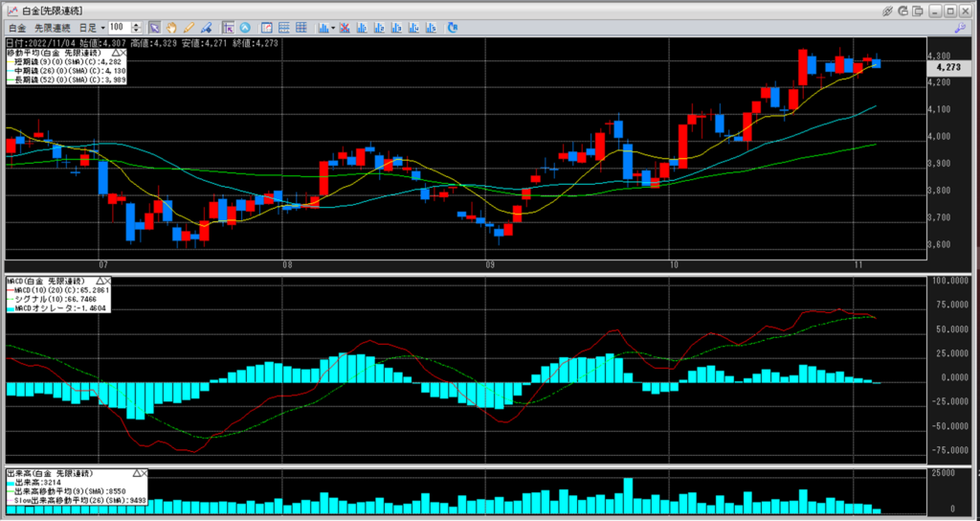
Task: Load chart template number 3
Action: pos(396,28)
